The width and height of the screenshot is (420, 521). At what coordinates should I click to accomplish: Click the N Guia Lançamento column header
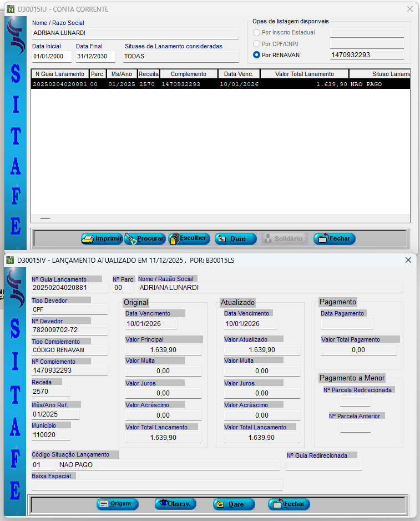click(x=59, y=74)
